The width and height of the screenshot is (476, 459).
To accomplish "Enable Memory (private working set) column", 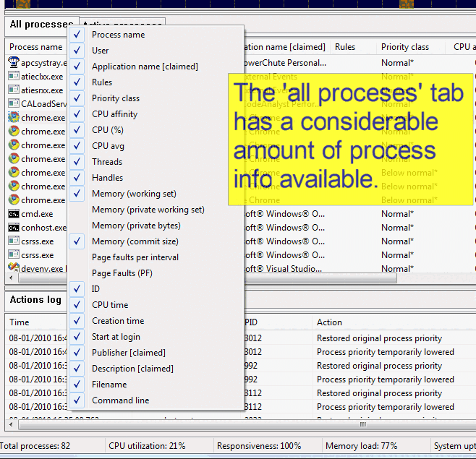I will (156, 210).
